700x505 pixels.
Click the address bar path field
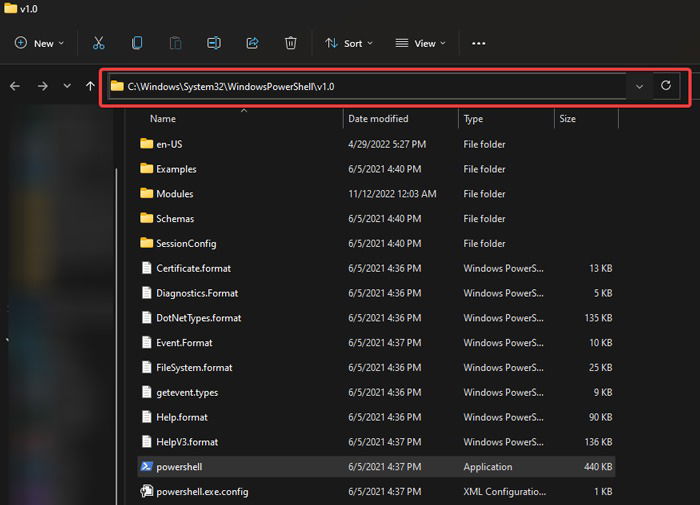point(367,86)
